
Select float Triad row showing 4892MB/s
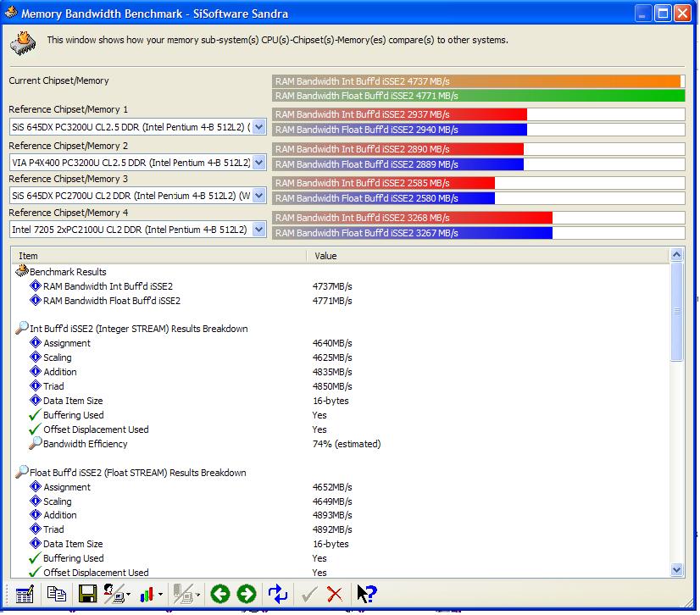(x=340, y=529)
